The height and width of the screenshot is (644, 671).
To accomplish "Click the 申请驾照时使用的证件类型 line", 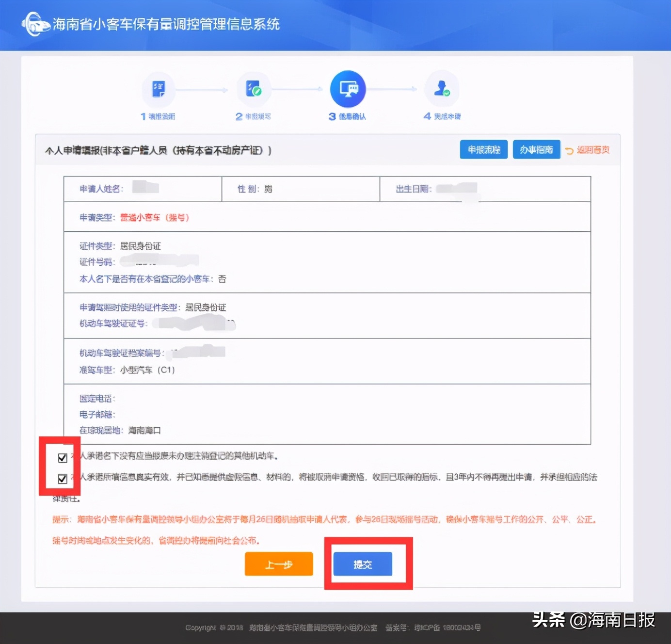I will 153,307.
